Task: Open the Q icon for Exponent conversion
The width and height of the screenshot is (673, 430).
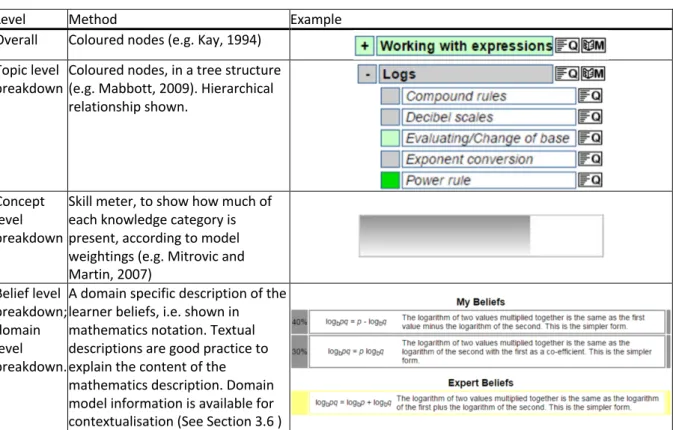Action: (x=590, y=159)
